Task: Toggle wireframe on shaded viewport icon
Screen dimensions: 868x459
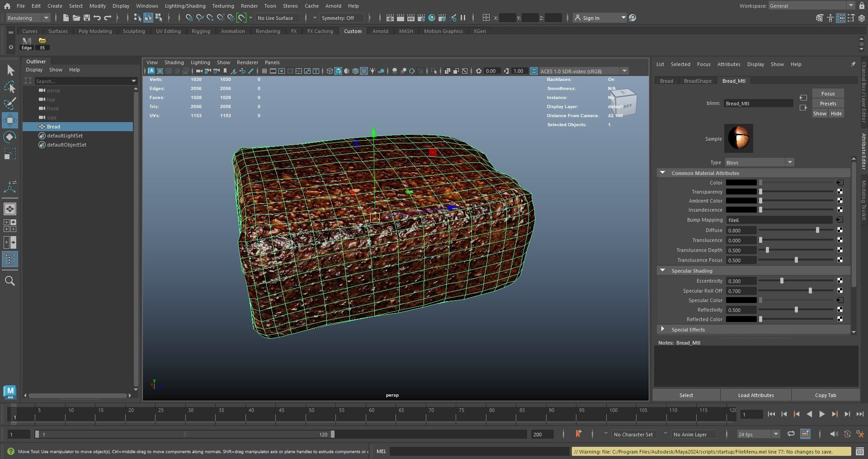Action: [x=355, y=71]
